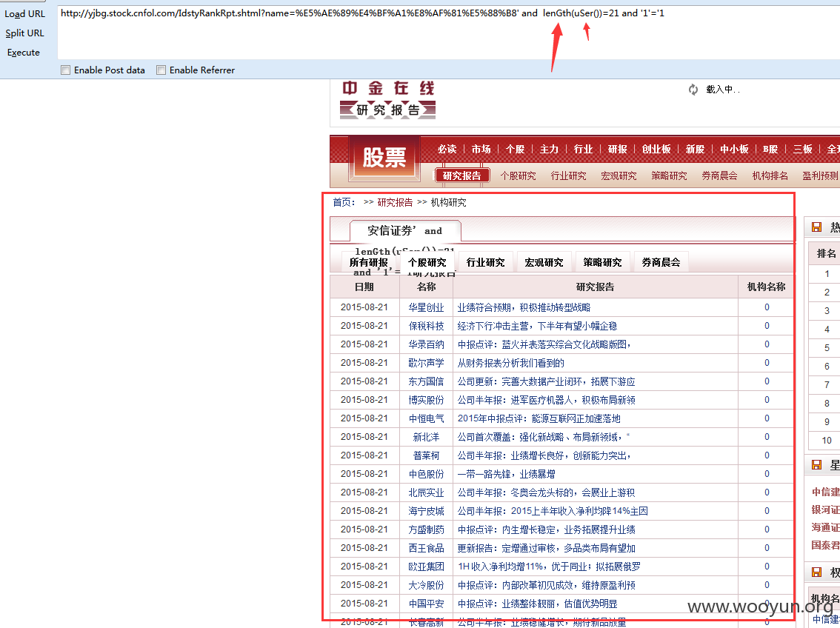840x628 pixels.
Task: Switch to the 宏观研究 table tab
Action: (x=544, y=262)
